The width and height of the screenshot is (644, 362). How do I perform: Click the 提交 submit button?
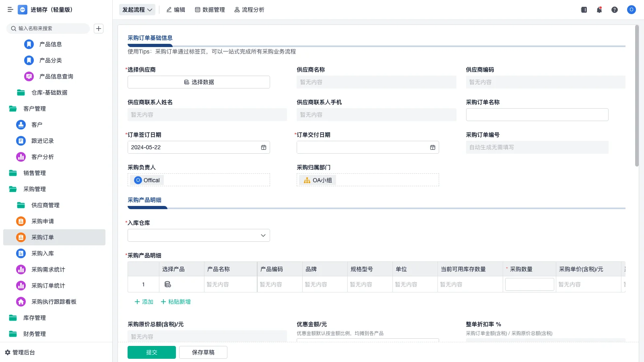tap(151, 352)
